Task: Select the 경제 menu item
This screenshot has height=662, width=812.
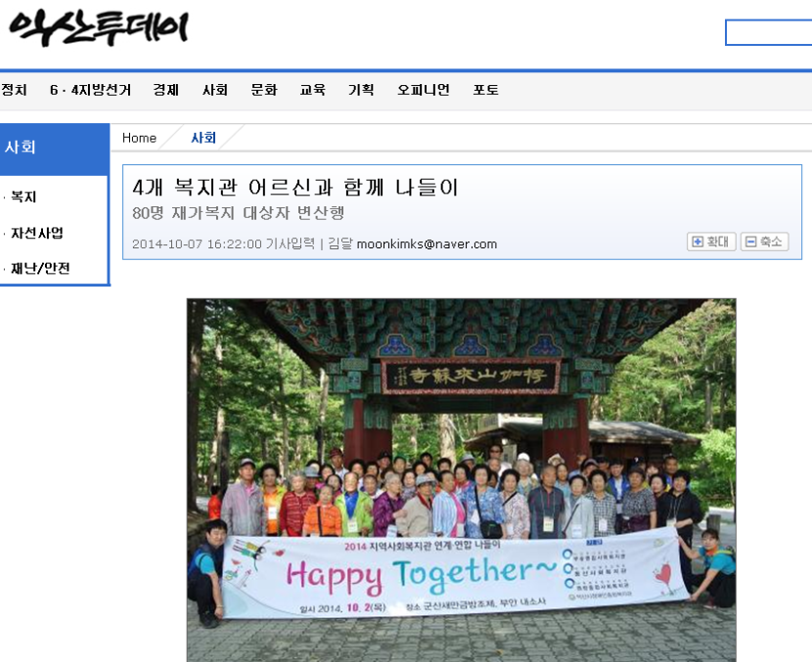Action: 165,90
